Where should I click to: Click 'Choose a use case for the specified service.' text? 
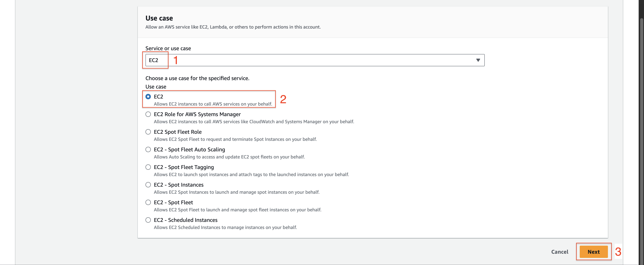(x=197, y=78)
